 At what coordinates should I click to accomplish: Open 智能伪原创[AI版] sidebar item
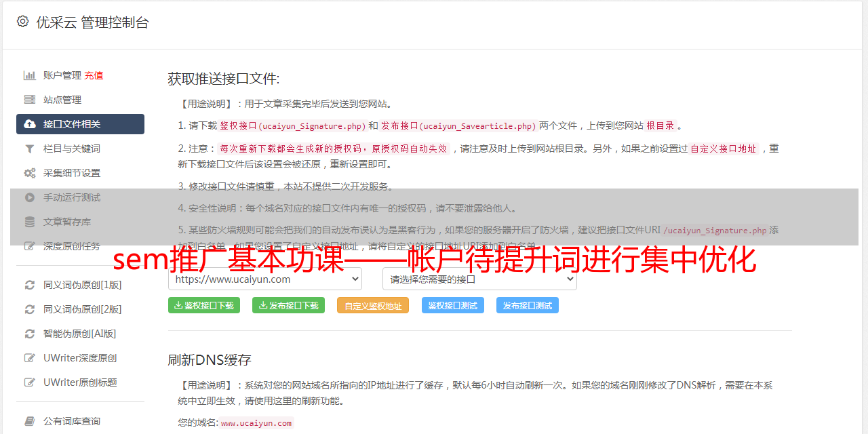point(80,334)
